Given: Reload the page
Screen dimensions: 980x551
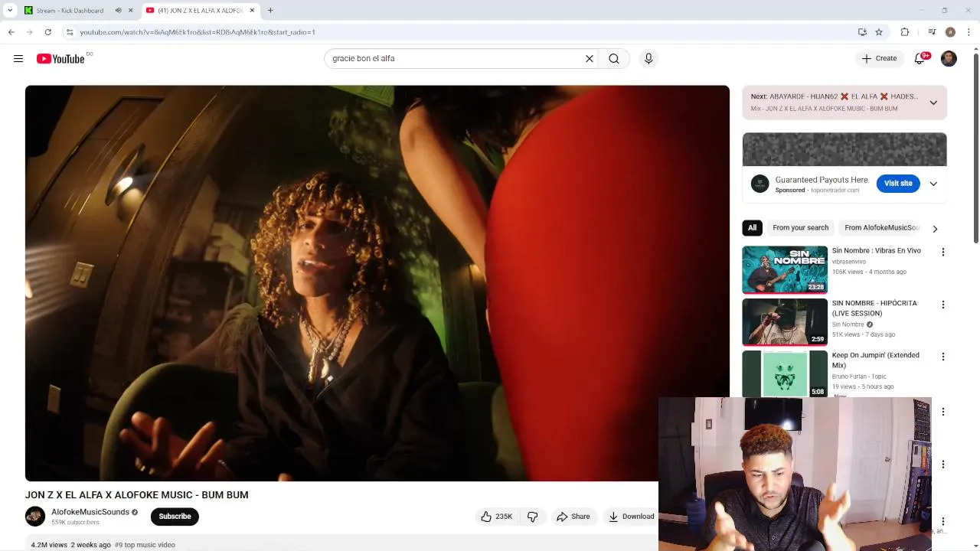Looking at the screenshot, I should [x=47, y=32].
